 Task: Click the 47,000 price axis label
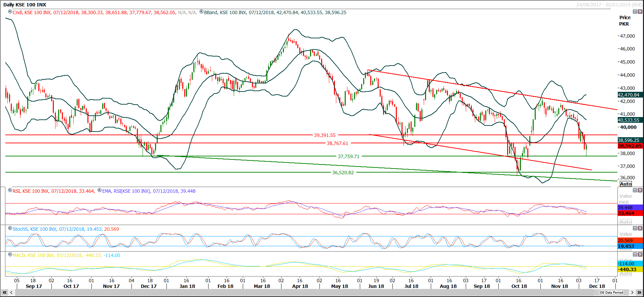pyautogui.click(x=628, y=36)
